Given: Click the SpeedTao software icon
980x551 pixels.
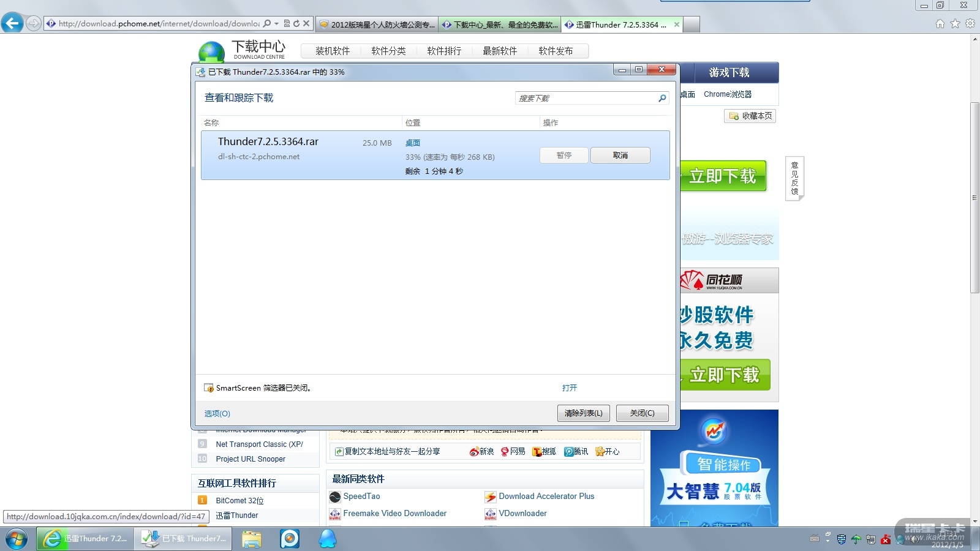Looking at the screenshot, I should 335,497.
